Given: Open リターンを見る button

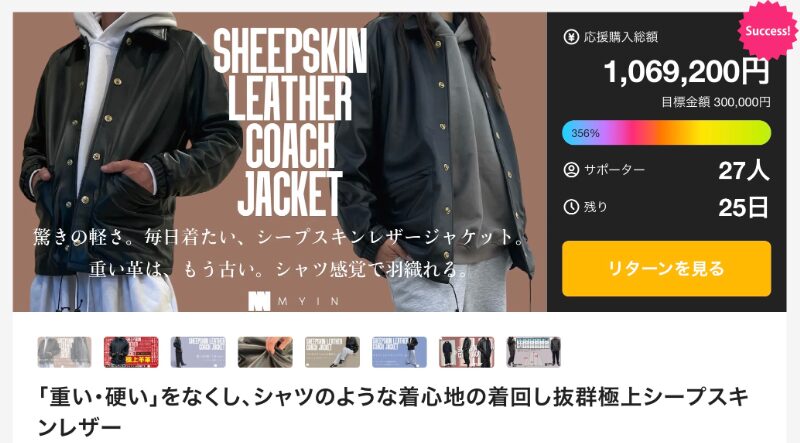Looking at the screenshot, I should click(x=666, y=268).
